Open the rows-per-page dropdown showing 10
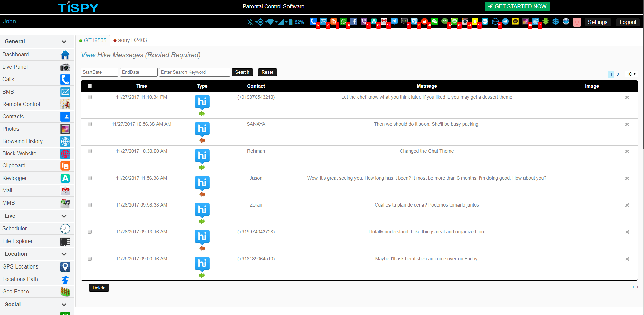 (631, 74)
